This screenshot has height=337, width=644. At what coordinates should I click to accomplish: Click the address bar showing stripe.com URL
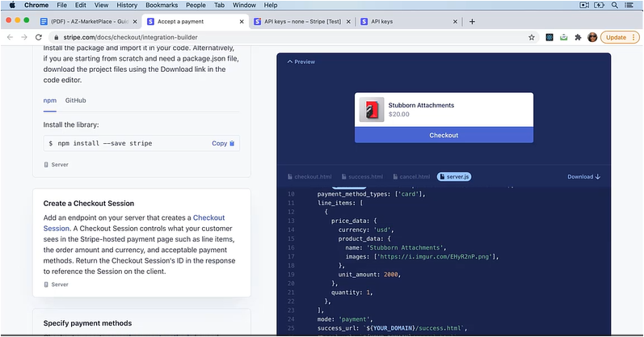[288, 37]
